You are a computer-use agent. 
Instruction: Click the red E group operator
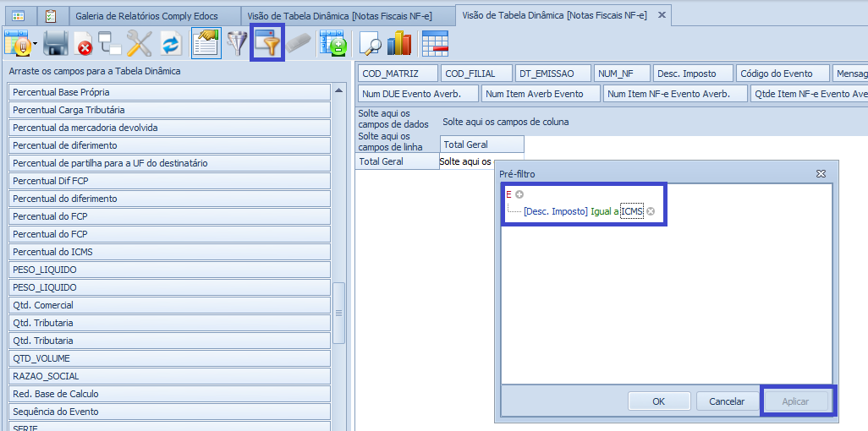pyautogui.click(x=508, y=194)
